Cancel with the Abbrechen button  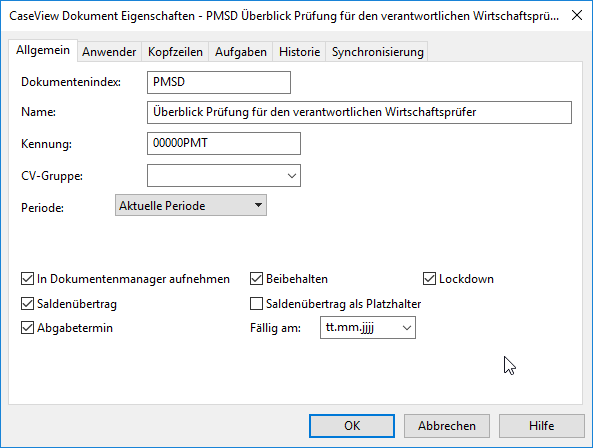tap(447, 426)
